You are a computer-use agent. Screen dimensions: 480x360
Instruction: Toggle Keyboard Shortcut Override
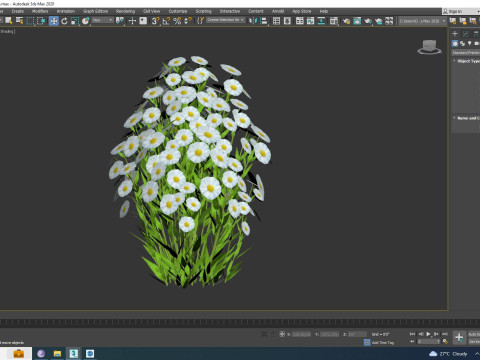click(143, 21)
